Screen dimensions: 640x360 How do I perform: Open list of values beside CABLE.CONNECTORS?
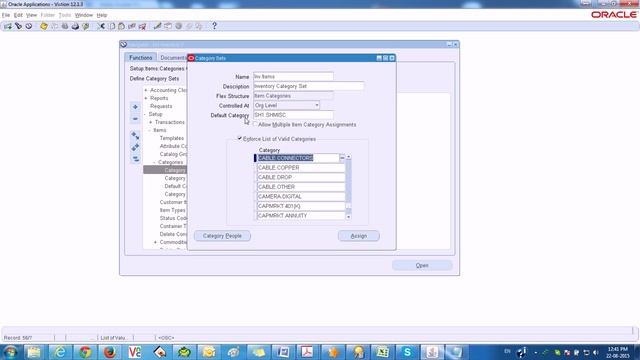click(x=342, y=158)
